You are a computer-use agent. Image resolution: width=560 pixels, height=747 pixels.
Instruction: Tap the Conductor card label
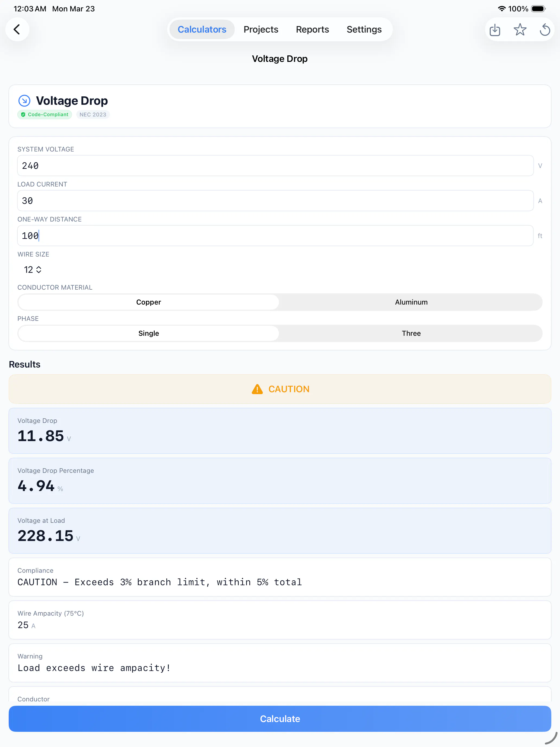33,699
